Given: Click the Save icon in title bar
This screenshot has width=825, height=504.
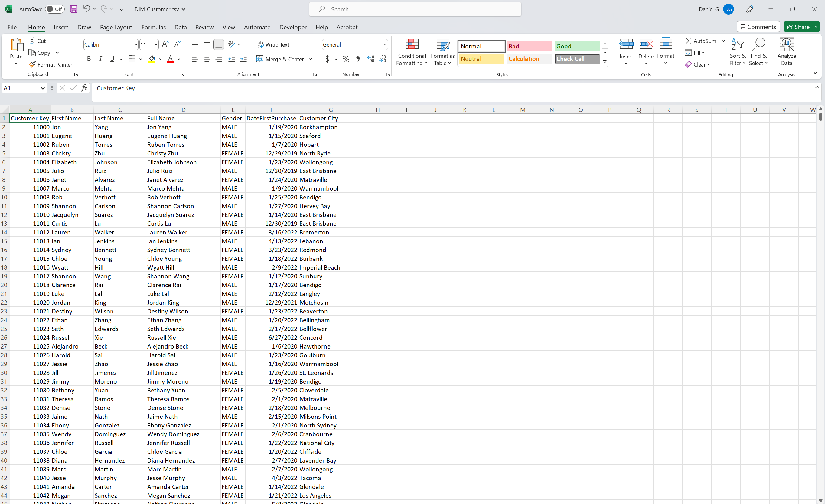Looking at the screenshot, I should [74, 9].
